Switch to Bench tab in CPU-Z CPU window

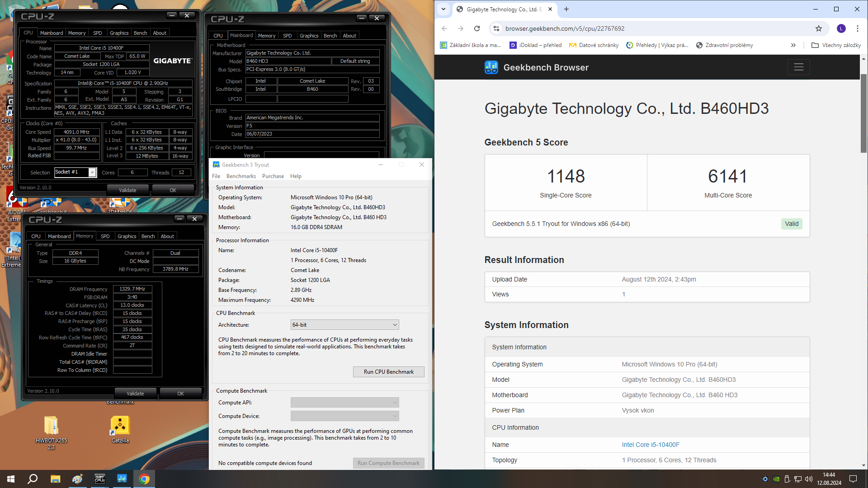tap(141, 33)
